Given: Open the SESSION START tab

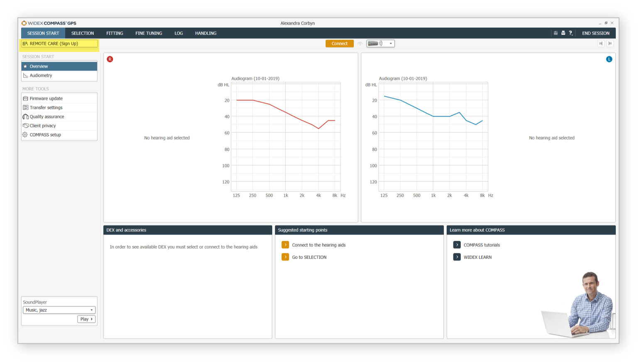Looking at the screenshot, I should pos(43,33).
